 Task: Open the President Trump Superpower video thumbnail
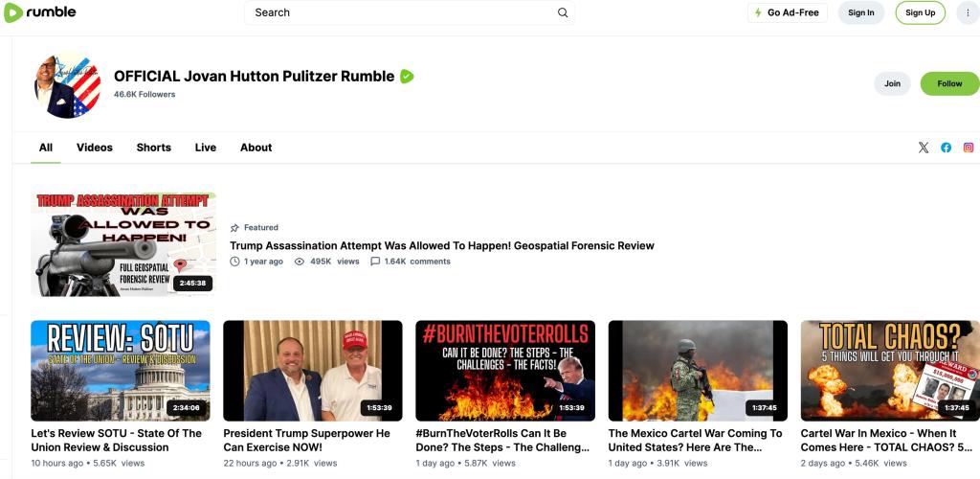313,371
